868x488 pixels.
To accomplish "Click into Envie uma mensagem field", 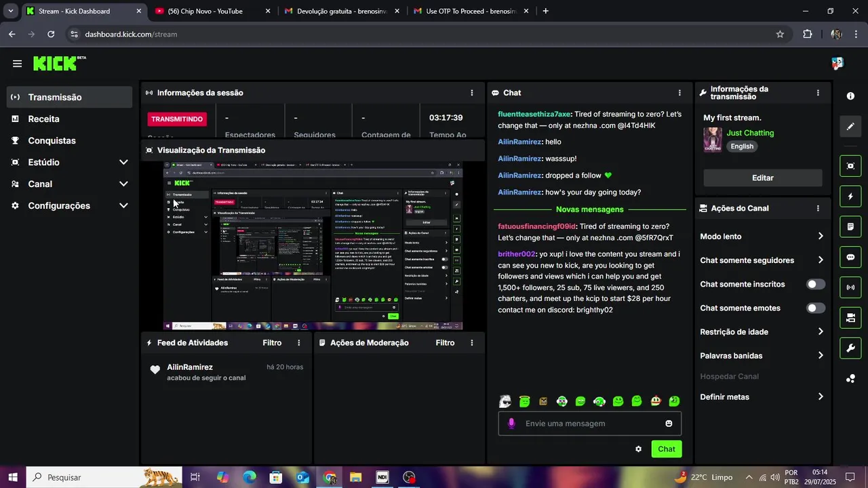I will point(590,424).
